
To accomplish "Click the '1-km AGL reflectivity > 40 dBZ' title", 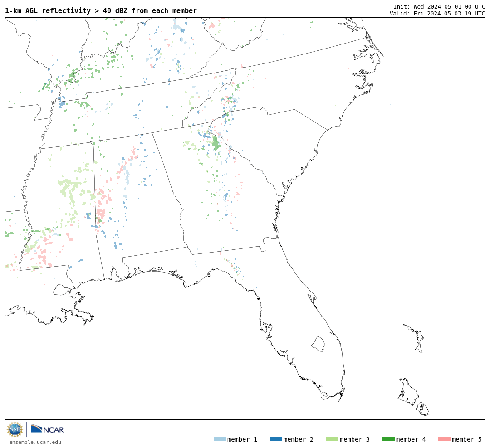I will [x=101, y=10].
